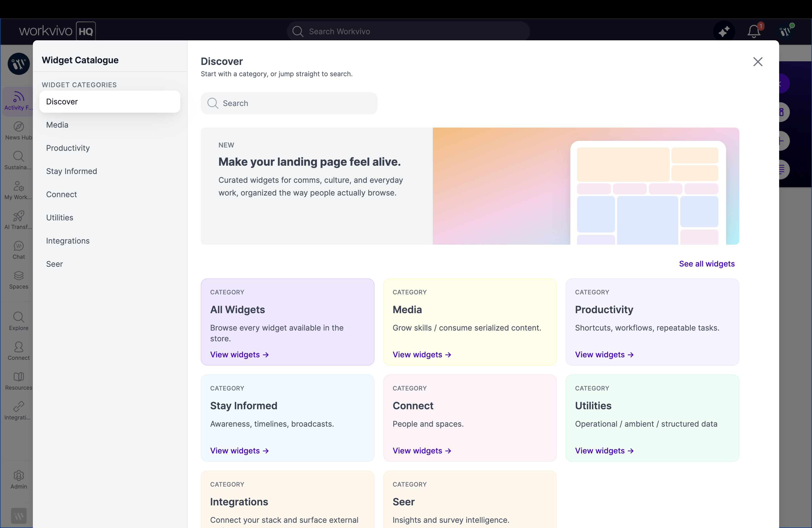
Task: Click the Workvivo HQ logo
Action: [x=57, y=31]
